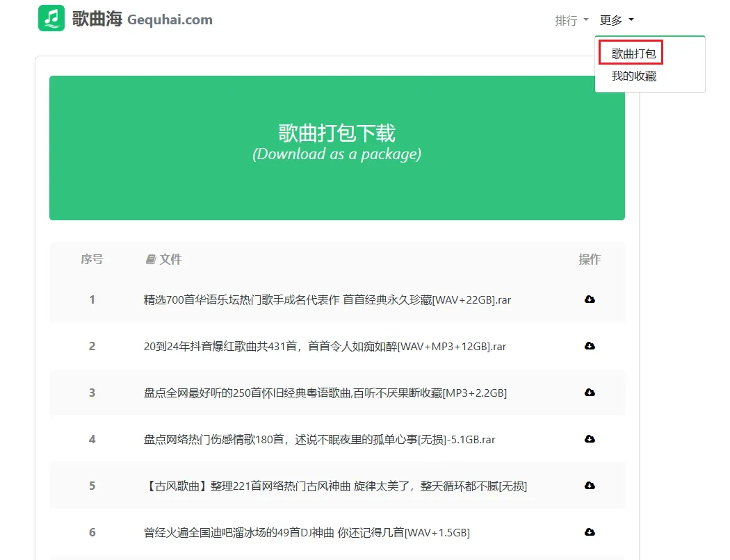Click the 操作 column header

point(590,259)
